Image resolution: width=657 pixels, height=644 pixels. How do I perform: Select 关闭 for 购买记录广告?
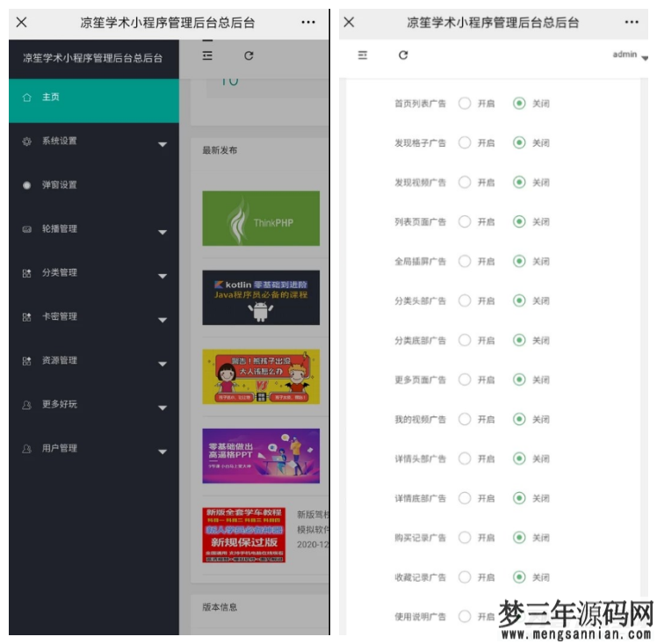[x=519, y=538]
